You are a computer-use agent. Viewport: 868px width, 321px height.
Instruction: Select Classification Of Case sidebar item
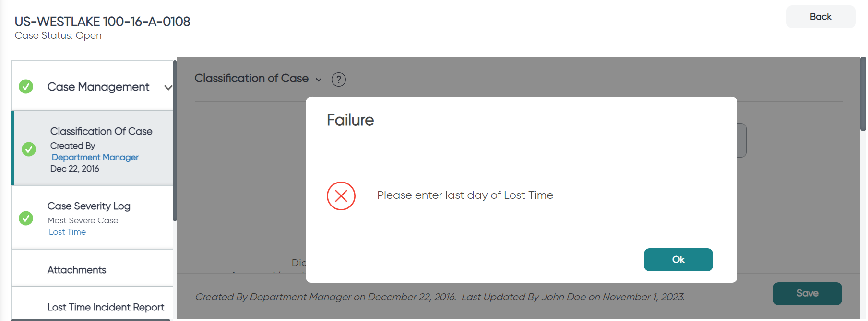(92, 149)
